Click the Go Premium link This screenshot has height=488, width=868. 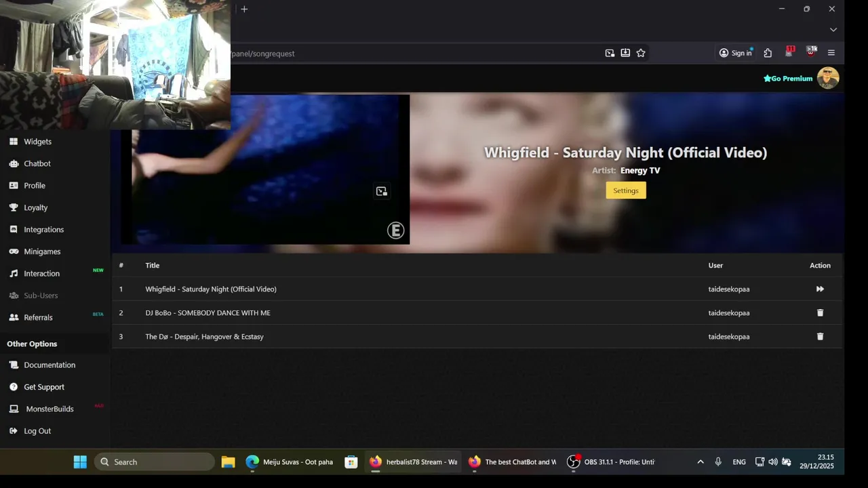pyautogui.click(x=788, y=79)
